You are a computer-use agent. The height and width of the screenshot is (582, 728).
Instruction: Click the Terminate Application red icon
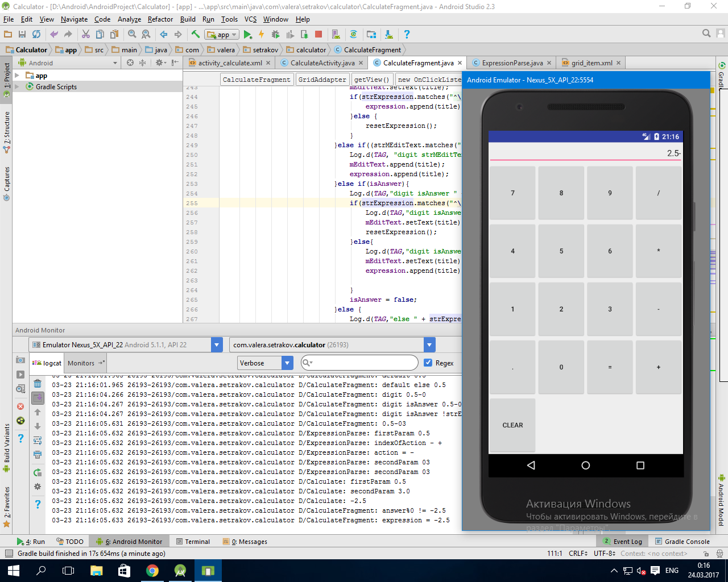click(20, 406)
